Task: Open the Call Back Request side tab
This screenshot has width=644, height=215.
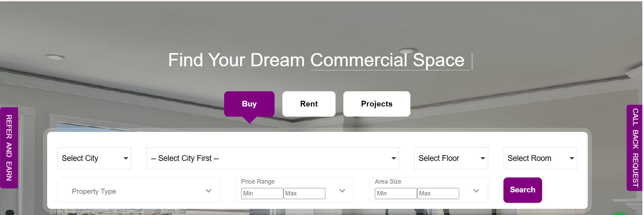Action: pos(635,148)
